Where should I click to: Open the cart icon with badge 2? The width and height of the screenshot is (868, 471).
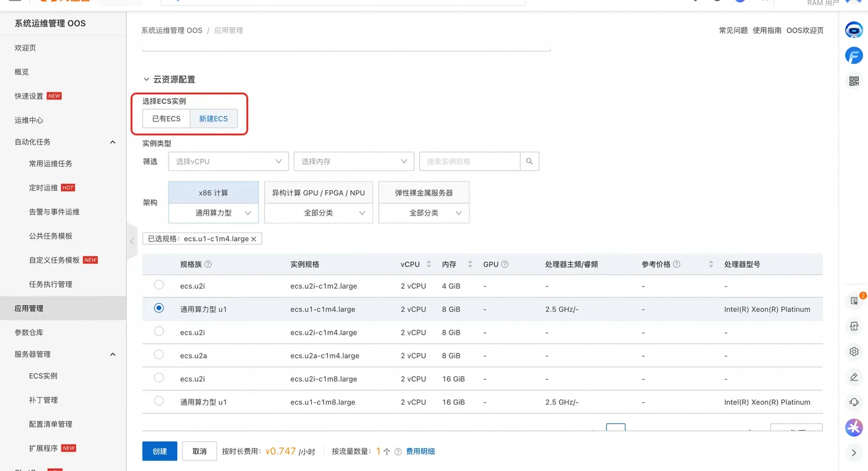(854, 301)
